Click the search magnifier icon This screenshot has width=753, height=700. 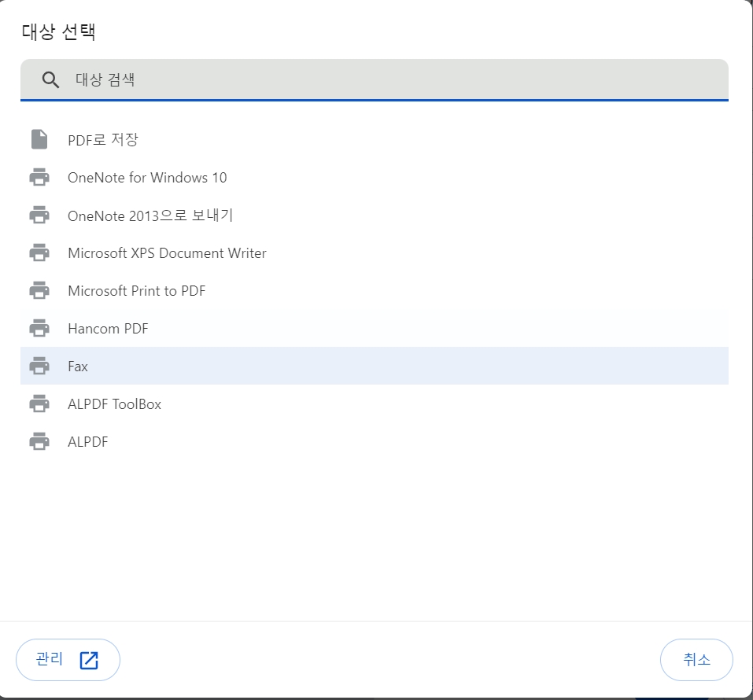(x=50, y=79)
